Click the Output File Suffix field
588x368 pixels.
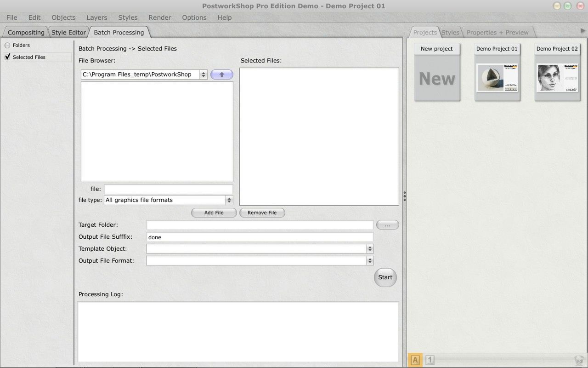click(x=260, y=237)
